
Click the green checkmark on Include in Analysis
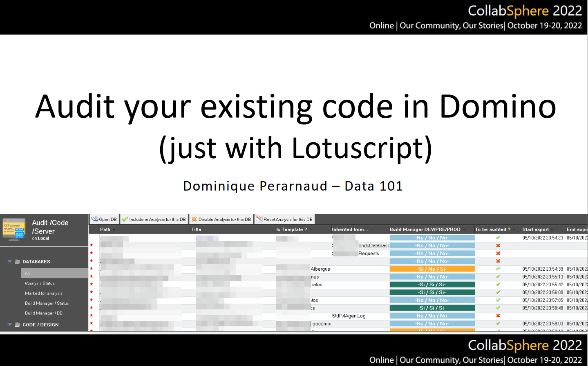125,219
